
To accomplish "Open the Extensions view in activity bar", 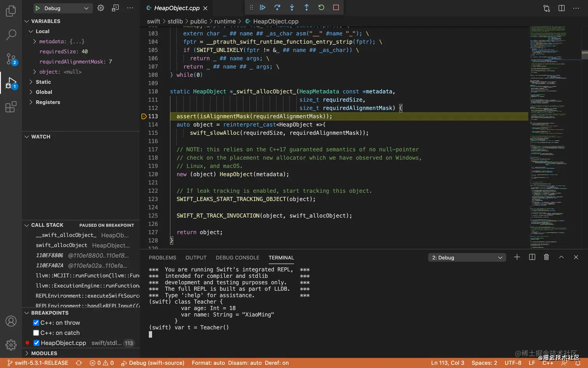I will [11, 107].
